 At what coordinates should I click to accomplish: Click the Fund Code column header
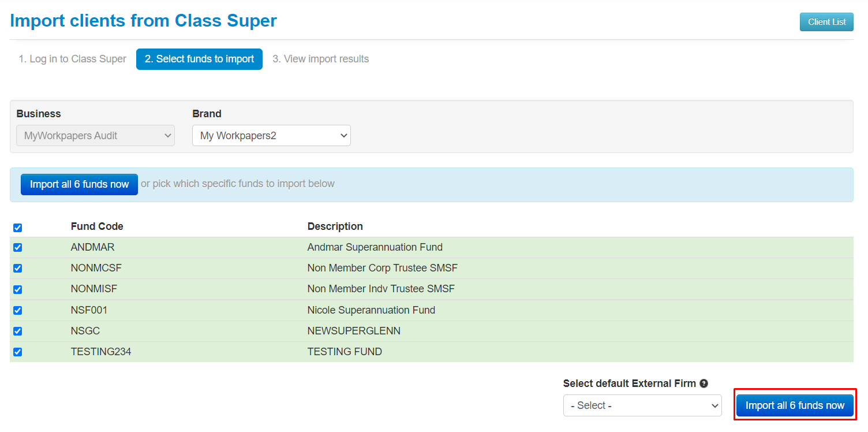(97, 226)
